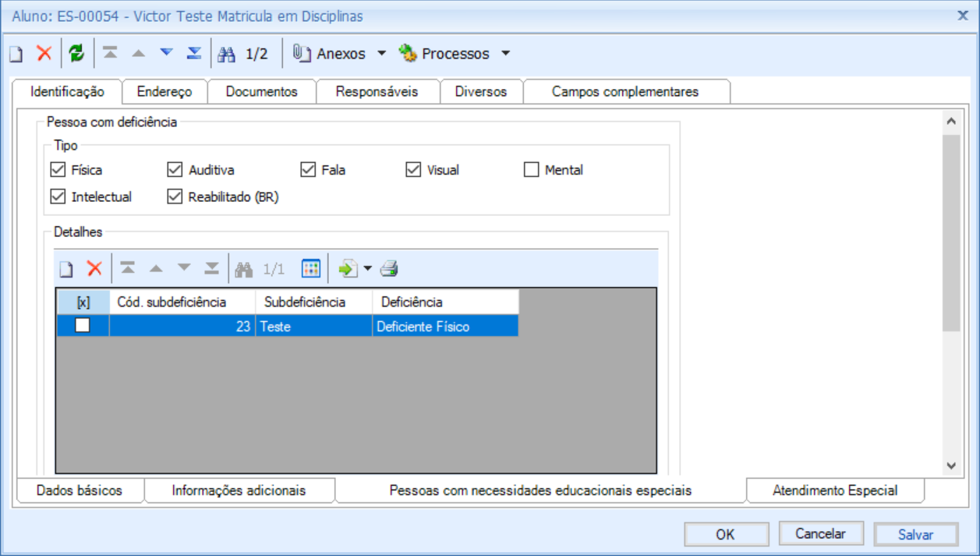Select the code cell with value 23

coord(182,327)
